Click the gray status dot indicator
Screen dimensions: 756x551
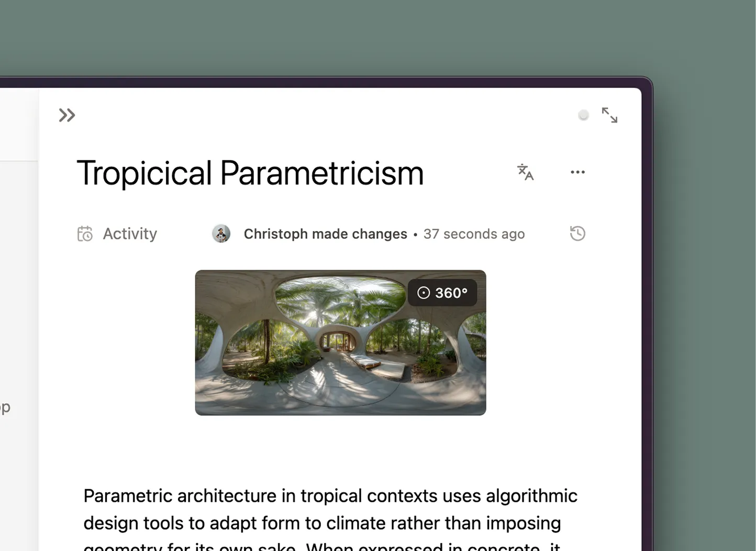tap(583, 115)
